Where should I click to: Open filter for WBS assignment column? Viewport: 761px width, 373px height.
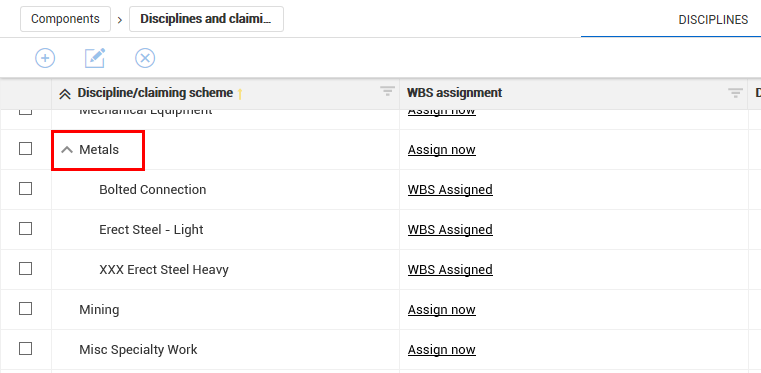pyautogui.click(x=735, y=93)
